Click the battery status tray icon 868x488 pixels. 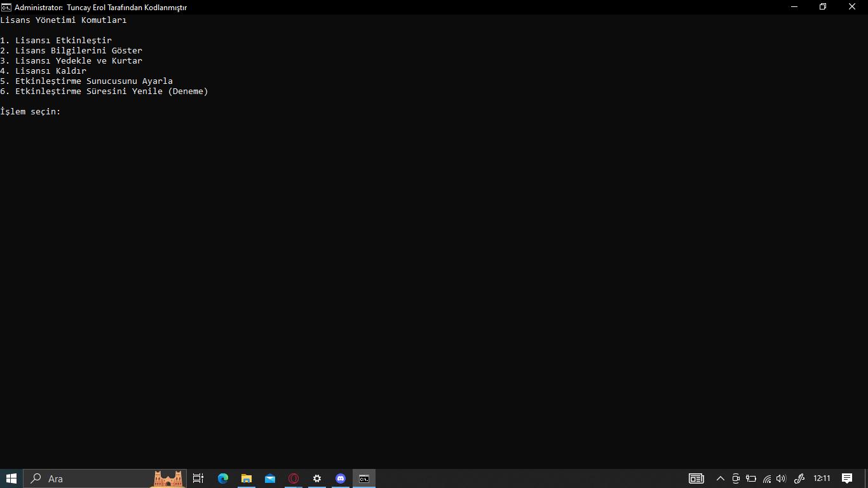[751, 478]
